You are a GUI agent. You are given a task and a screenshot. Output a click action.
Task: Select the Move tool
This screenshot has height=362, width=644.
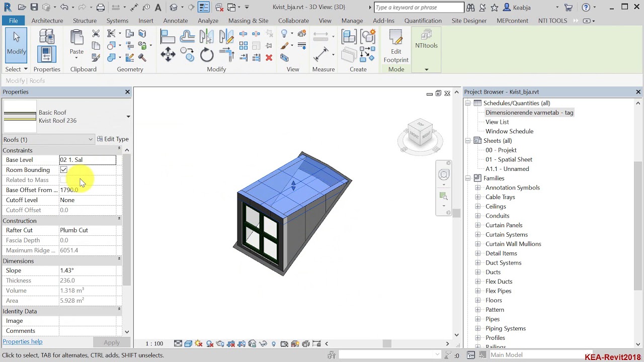click(168, 54)
